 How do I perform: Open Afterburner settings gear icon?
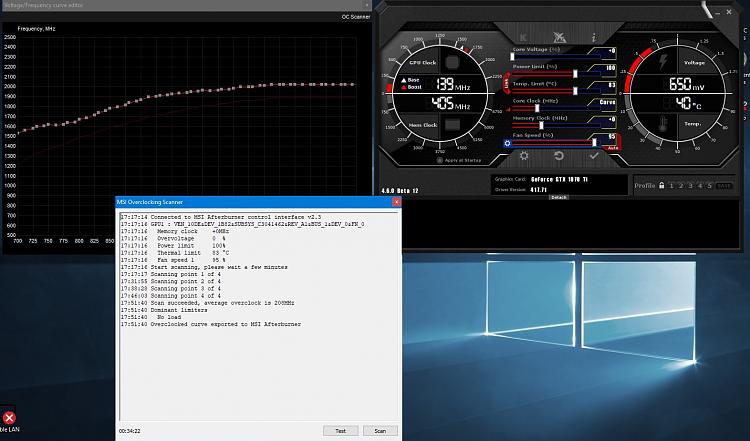(x=524, y=155)
